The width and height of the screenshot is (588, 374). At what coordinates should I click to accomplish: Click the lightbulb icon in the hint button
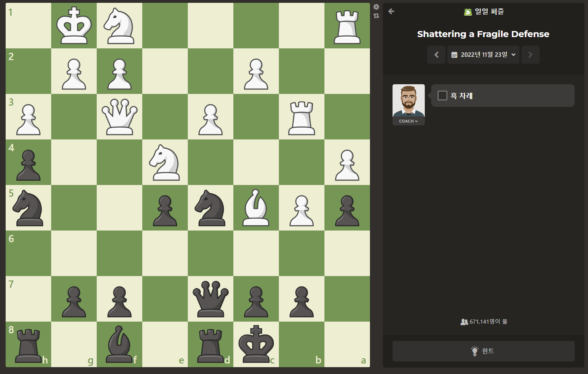[x=475, y=351]
